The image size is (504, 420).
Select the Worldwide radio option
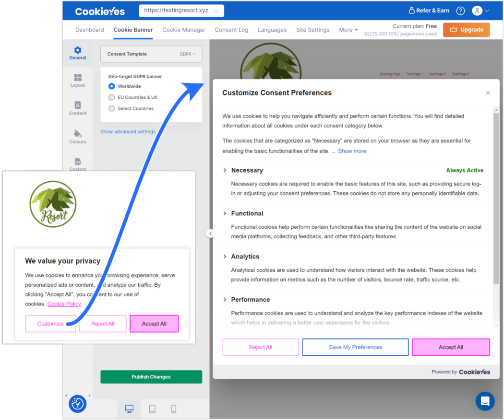111,86
